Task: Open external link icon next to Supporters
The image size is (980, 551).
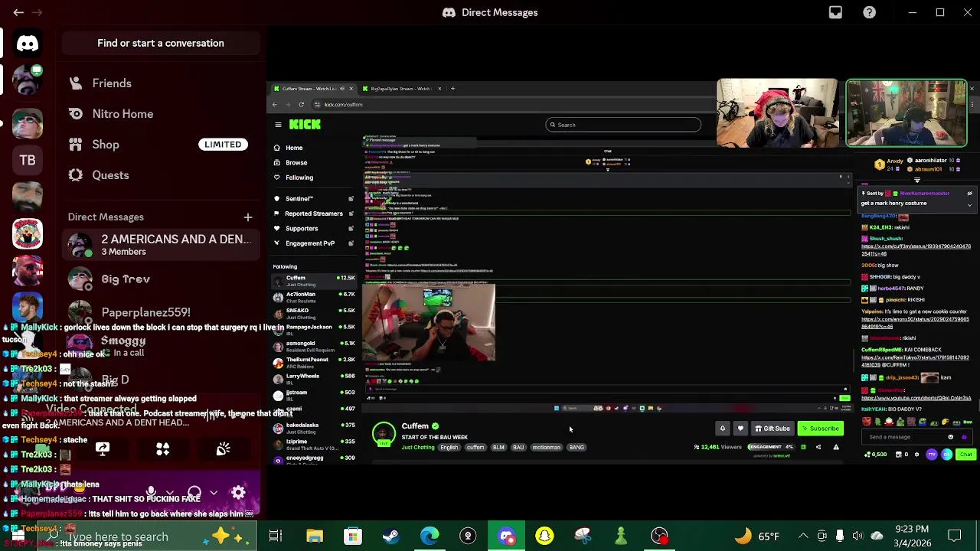Action: [351, 228]
